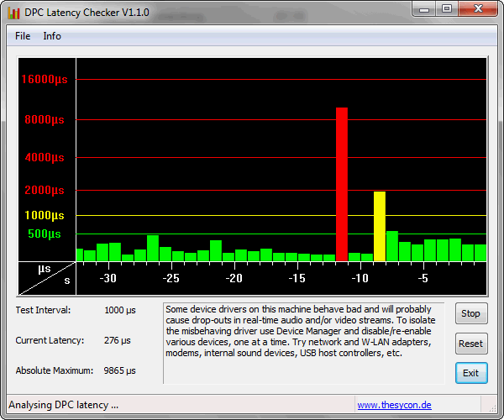
Task: Click the yellow 1000µs axis label
Action: coord(45,215)
